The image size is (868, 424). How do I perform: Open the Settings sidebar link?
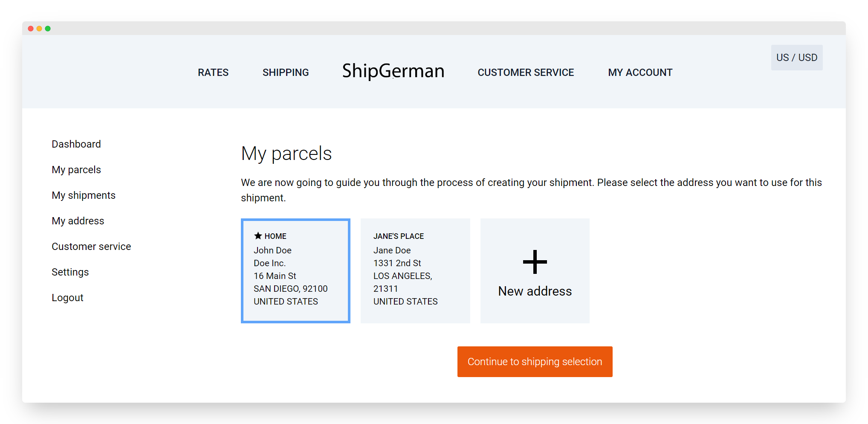click(x=70, y=272)
